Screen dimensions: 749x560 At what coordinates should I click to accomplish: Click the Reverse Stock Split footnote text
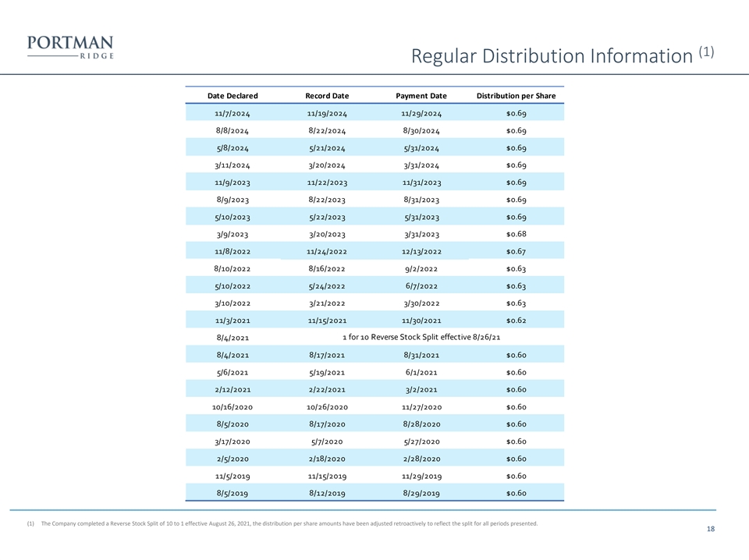coord(289,523)
